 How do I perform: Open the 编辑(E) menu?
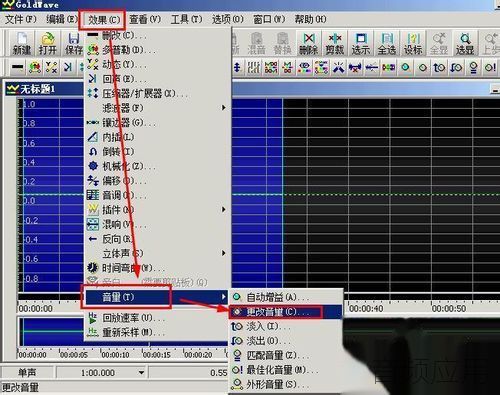tap(61, 19)
